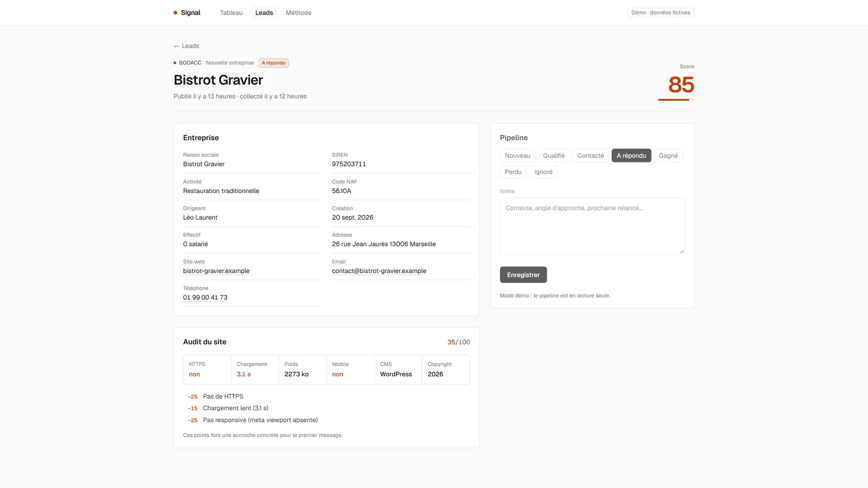868x488 pixels.
Task: Open the Méthode tab
Action: (298, 12)
